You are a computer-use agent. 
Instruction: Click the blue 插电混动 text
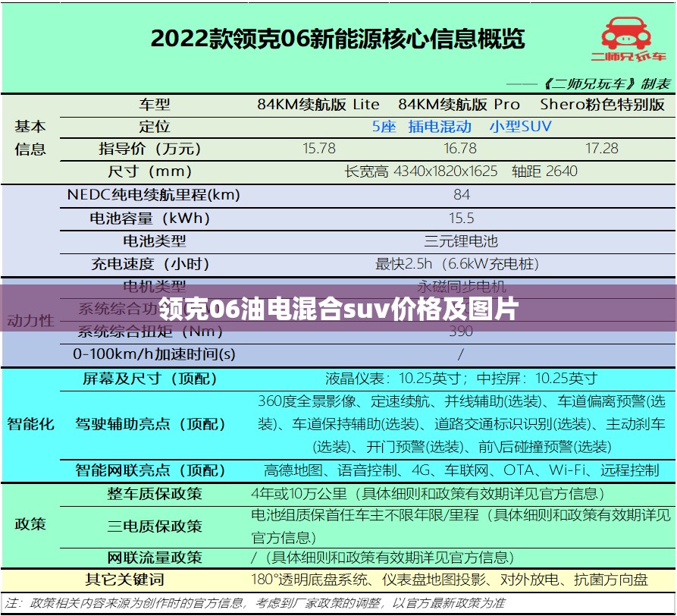440,127
